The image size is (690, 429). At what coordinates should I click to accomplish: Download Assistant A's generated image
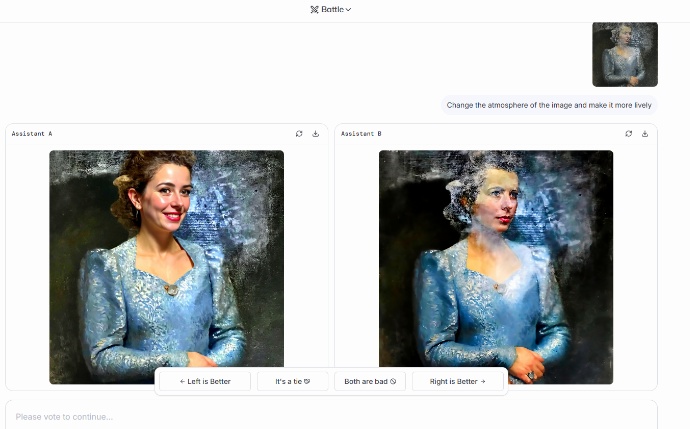(316, 133)
